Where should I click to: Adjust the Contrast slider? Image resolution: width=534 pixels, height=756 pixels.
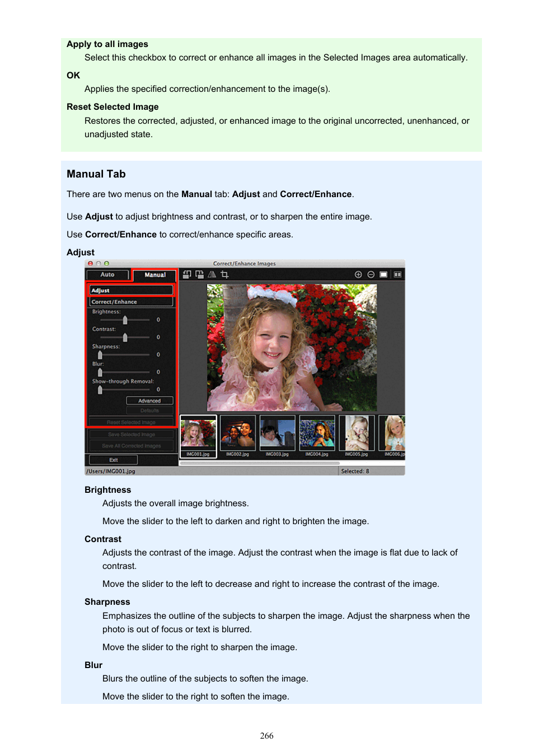[x=125, y=337]
